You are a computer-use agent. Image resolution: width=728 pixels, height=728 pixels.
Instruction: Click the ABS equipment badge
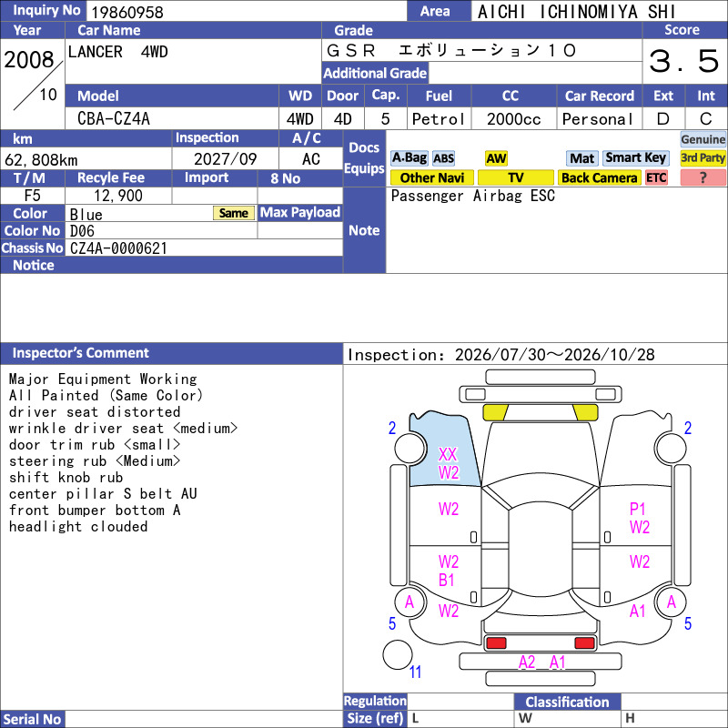(443, 158)
